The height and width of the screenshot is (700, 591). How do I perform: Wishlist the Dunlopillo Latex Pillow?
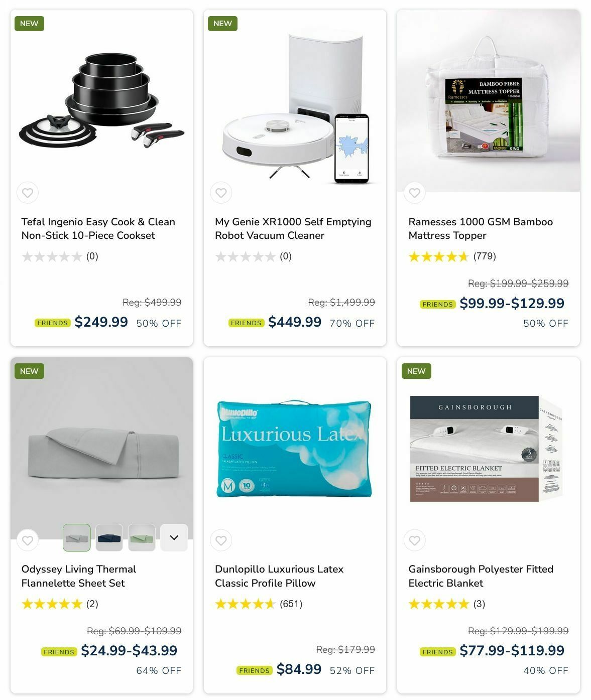tap(221, 540)
